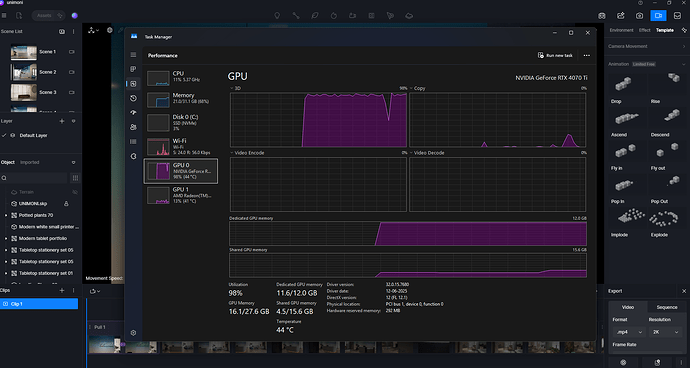Click the leaf icon in top toolbar
The height and width of the screenshot is (368, 690).
tap(315, 15)
